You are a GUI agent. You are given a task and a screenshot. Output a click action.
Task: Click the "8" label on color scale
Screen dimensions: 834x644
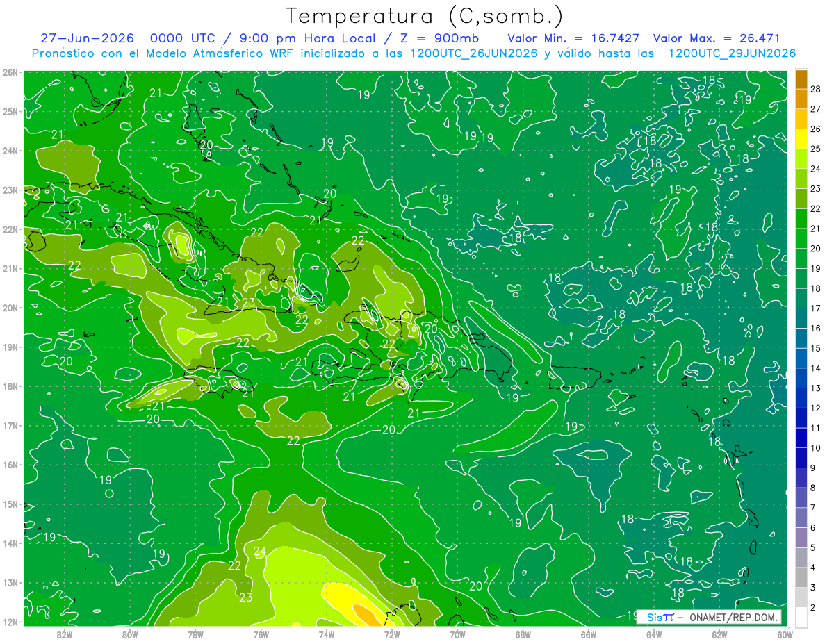pos(813,488)
